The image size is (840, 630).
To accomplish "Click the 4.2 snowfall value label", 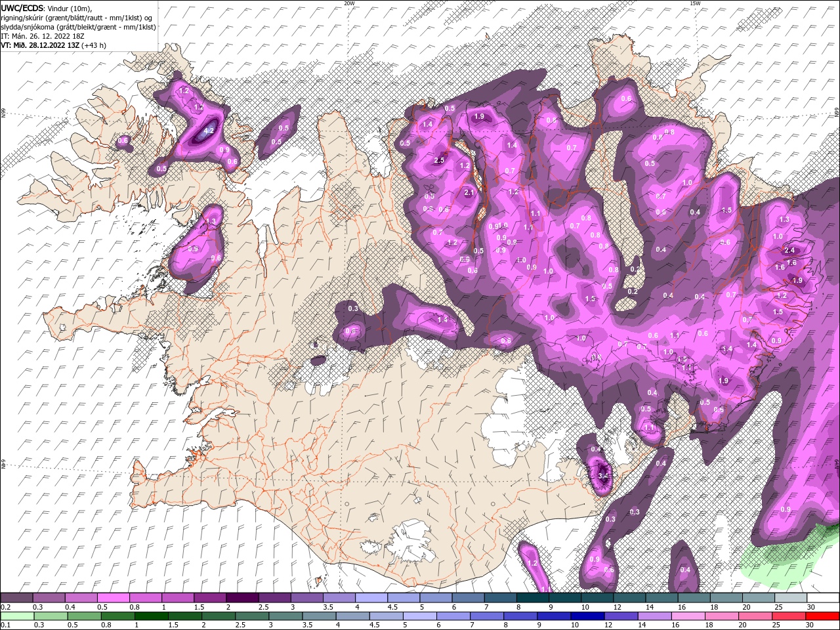I will [210, 131].
